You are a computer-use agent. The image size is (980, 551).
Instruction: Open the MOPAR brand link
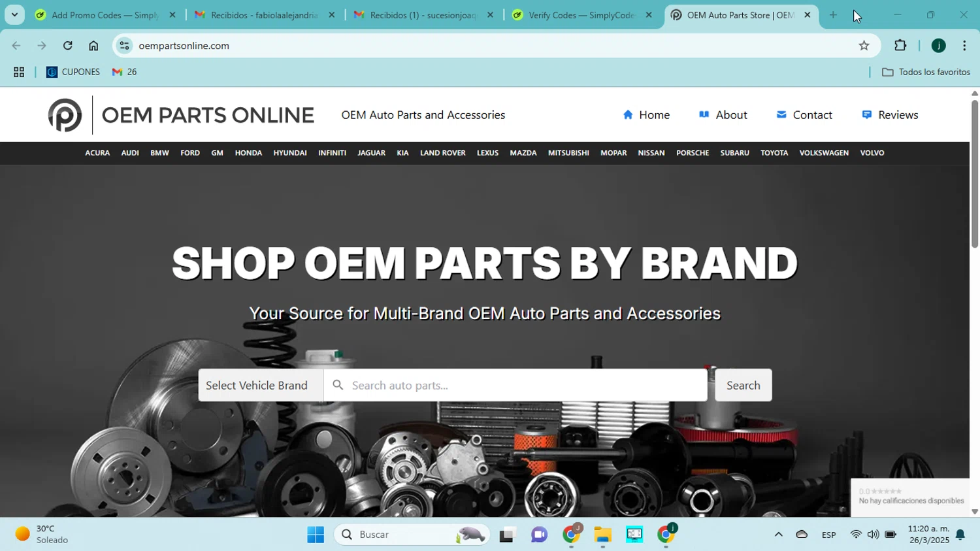pyautogui.click(x=613, y=153)
